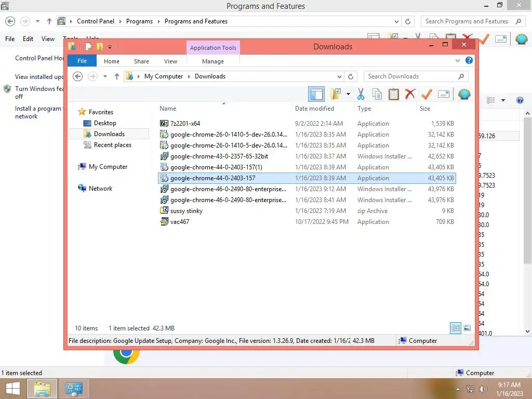Select the 9:12 AM google-chrome-46 enterprise installer
Viewport: 532px width, 399px height.
point(307,189)
